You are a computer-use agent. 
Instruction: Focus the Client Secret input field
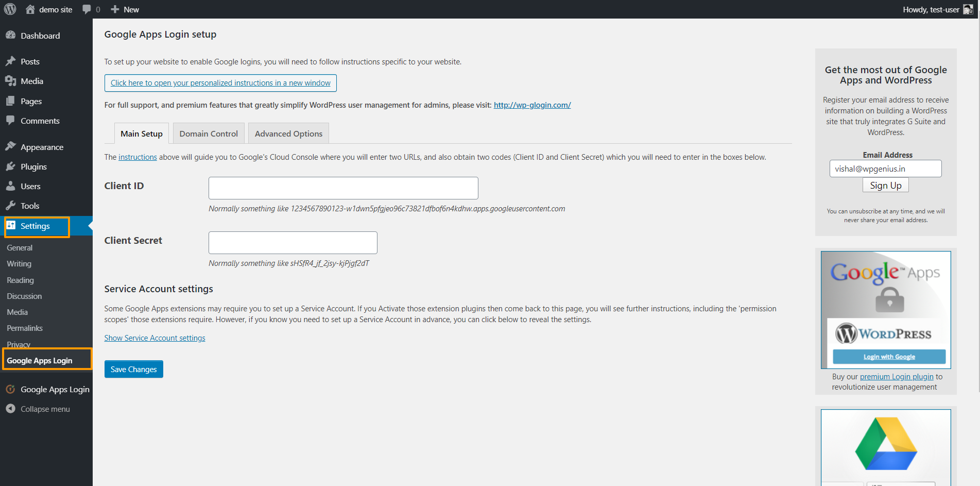click(293, 243)
